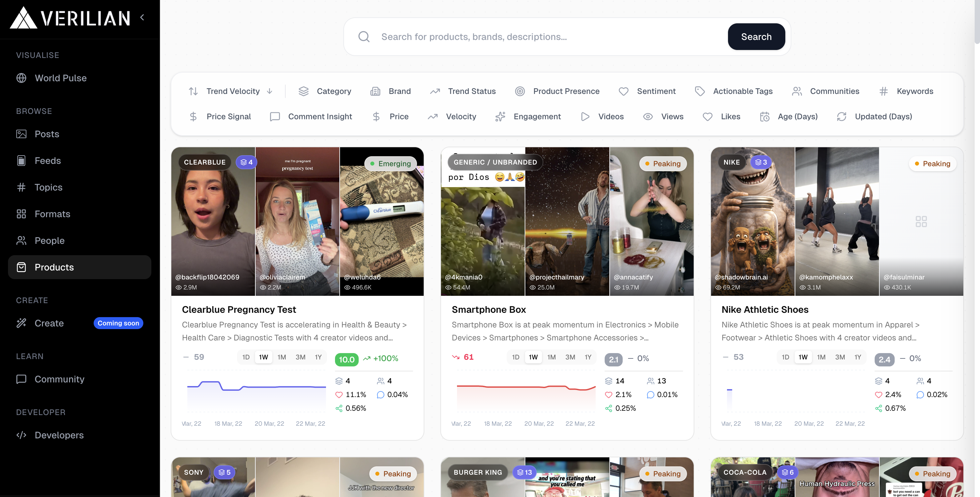
Task: Click the Burger King 13-videos badge
Action: tap(524, 472)
